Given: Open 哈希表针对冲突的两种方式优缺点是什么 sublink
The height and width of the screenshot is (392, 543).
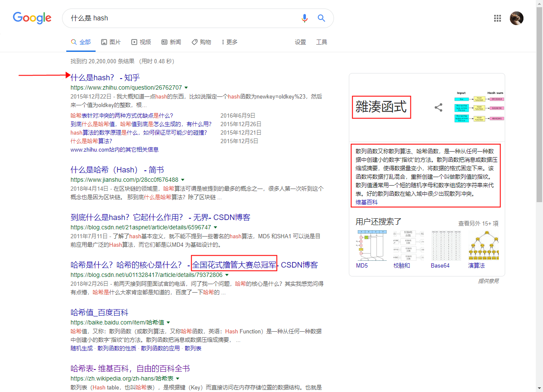Looking at the screenshot, I should [x=122, y=116].
